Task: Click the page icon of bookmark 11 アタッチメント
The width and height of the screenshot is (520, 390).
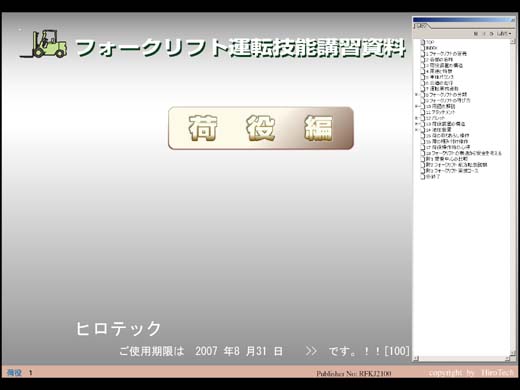Action: coord(423,112)
